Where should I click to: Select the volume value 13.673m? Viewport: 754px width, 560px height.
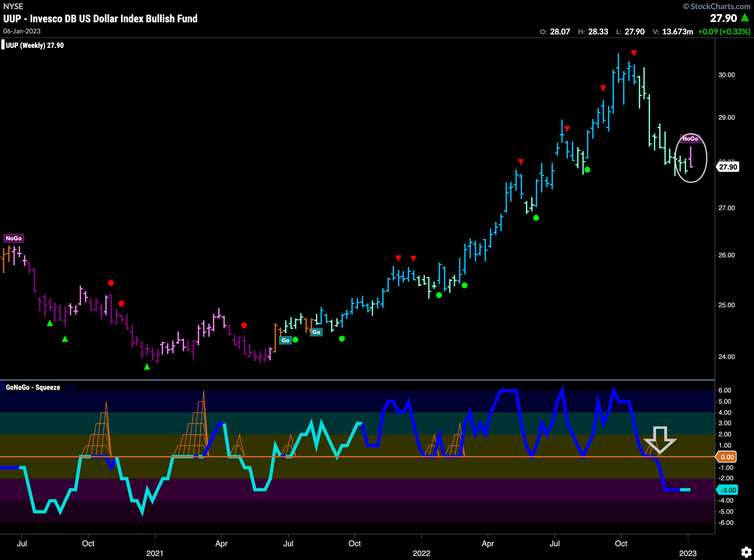677,31
